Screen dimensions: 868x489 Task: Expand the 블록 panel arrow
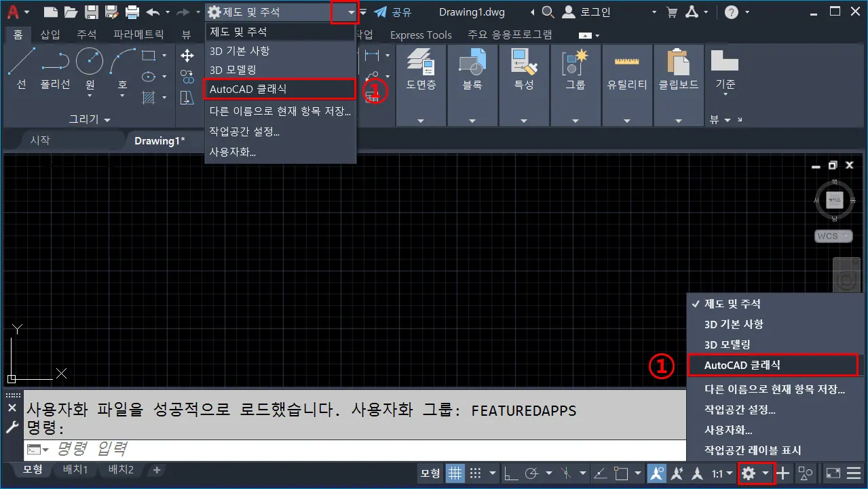coord(472,121)
